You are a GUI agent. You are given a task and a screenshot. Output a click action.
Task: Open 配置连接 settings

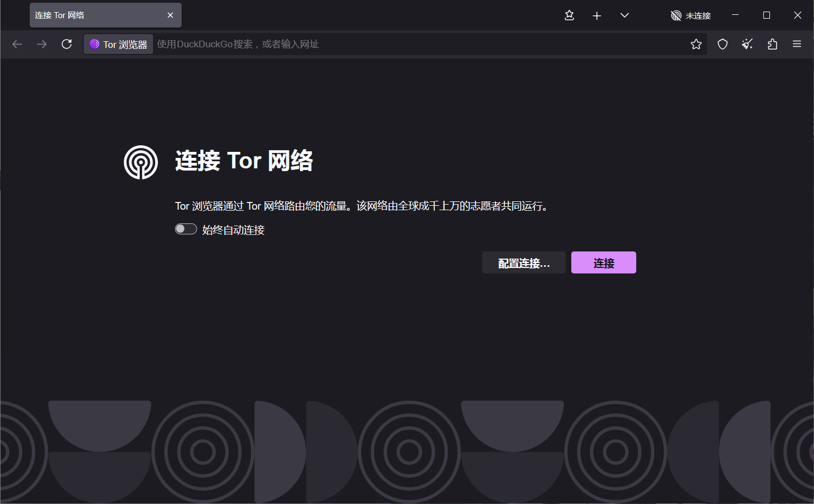point(523,262)
